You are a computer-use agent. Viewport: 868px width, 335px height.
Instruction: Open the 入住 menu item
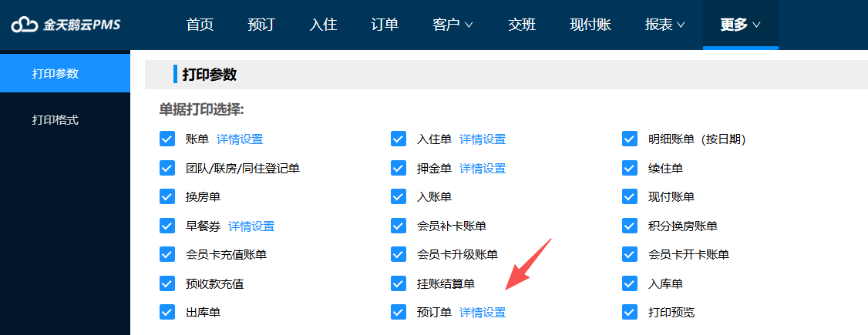pyautogui.click(x=323, y=25)
